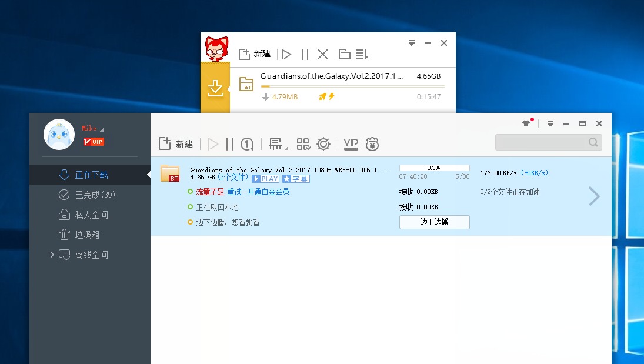Click the QR code remote download icon

click(303, 143)
